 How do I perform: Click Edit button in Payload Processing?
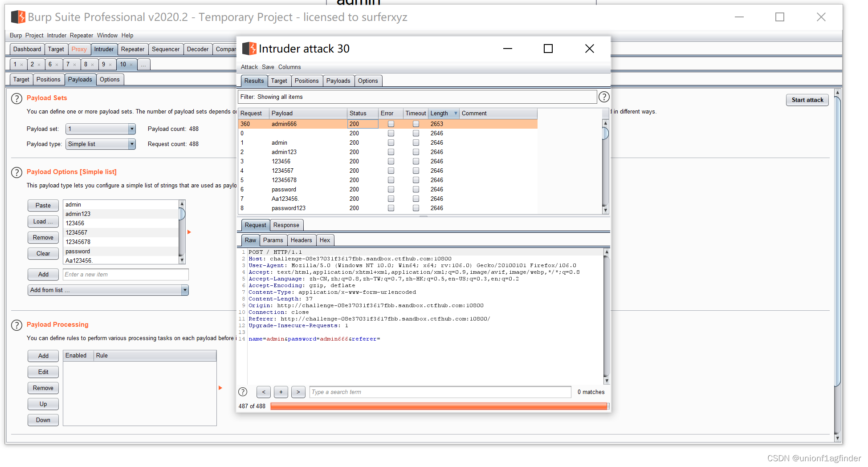click(x=43, y=372)
